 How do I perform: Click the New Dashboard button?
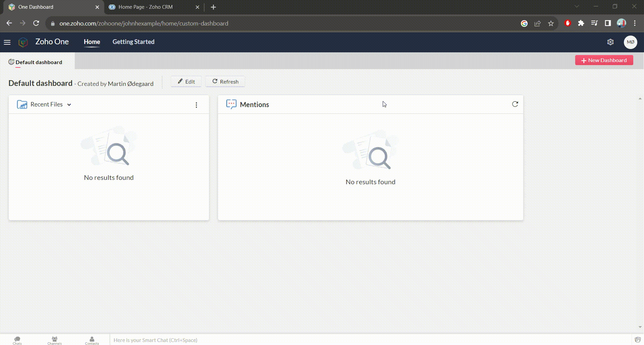click(604, 60)
